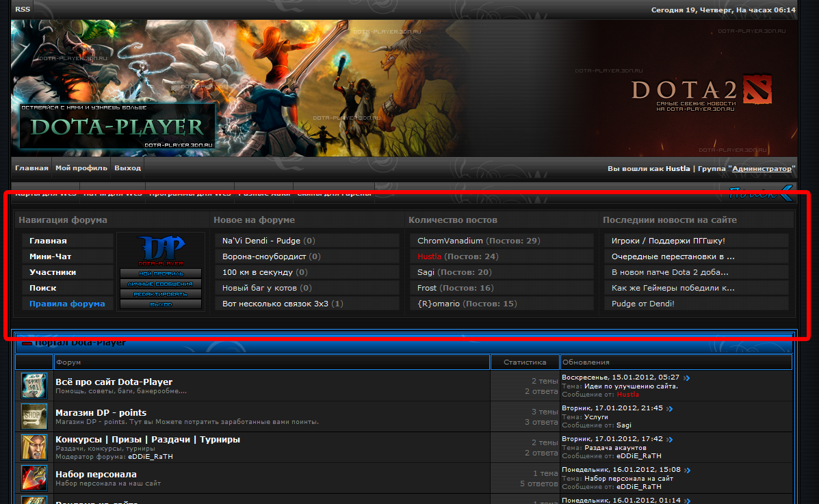819x504 pixels.
Task: Open red Hustla author link in Обновления
Action: (x=627, y=395)
